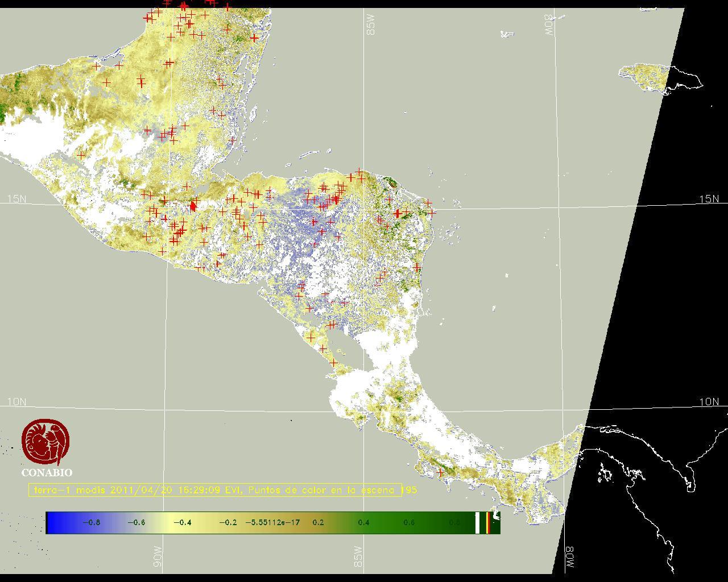Click the hotspot count 195 in caption
The width and height of the screenshot is (728, 582).
409,490
